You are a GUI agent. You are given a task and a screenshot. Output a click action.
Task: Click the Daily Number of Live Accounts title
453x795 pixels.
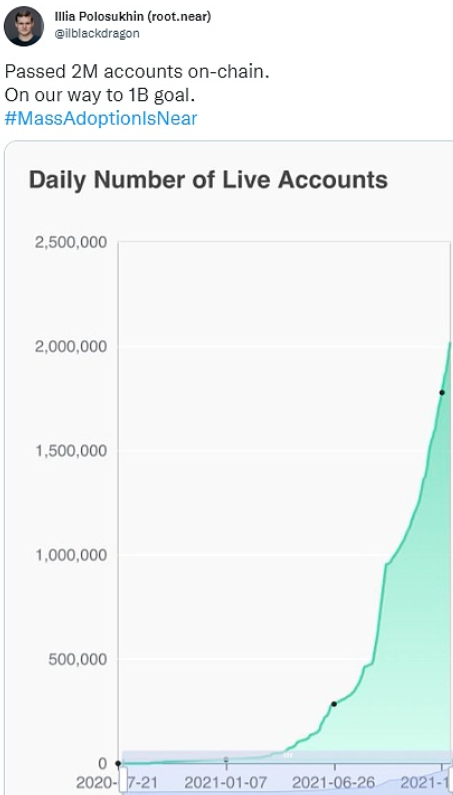pos(208,180)
